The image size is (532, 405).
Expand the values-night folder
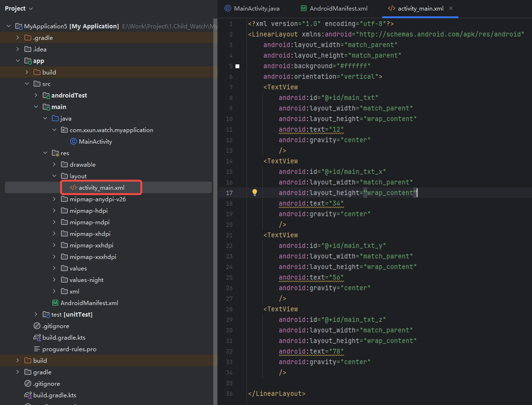click(x=54, y=280)
